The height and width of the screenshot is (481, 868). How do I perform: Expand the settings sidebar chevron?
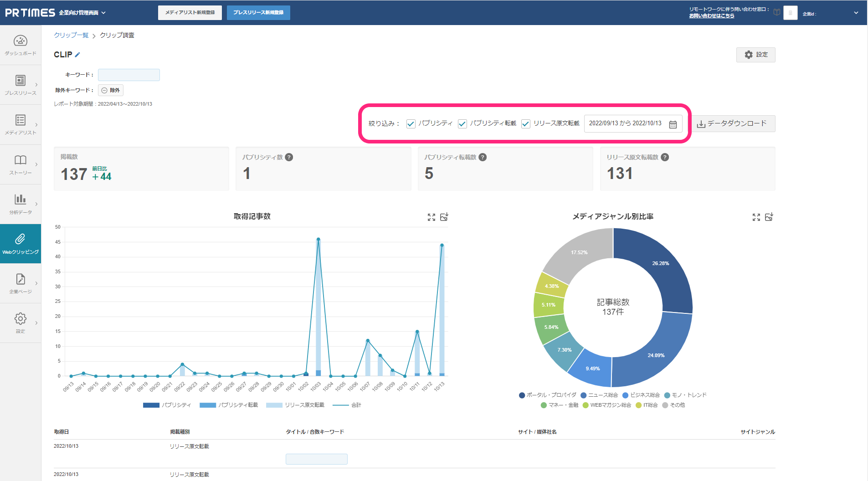36,323
